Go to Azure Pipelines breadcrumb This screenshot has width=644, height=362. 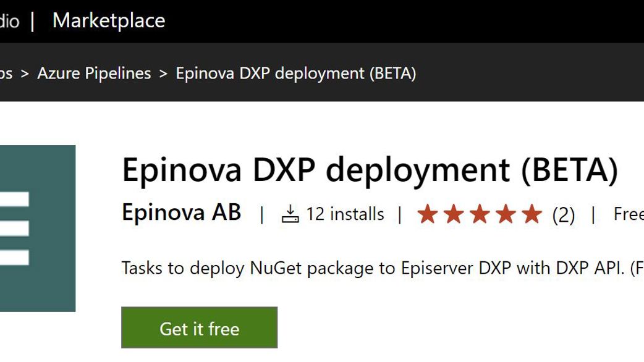pos(94,74)
